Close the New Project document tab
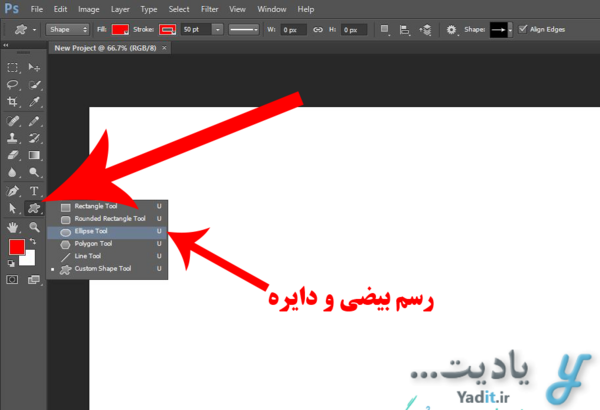The image size is (600, 410). click(x=164, y=48)
